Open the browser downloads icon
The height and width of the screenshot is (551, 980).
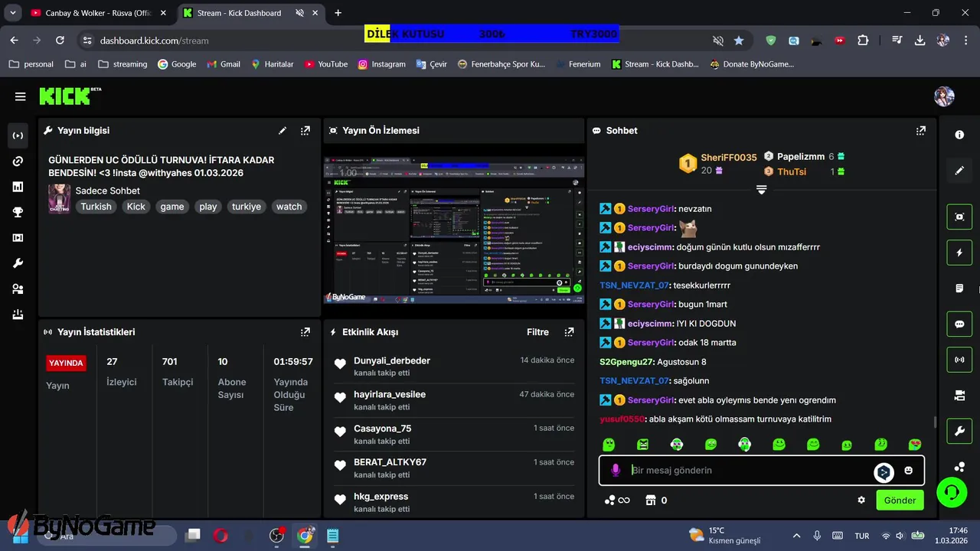(920, 41)
